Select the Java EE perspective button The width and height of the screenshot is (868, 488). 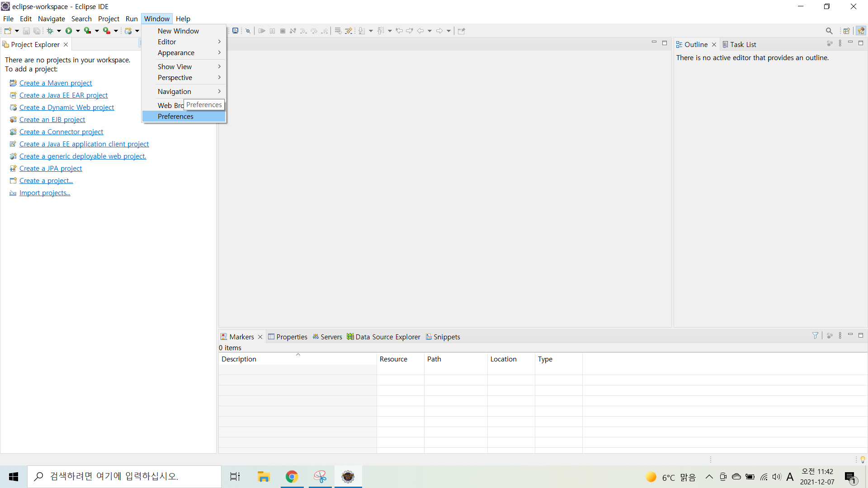click(861, 31)
